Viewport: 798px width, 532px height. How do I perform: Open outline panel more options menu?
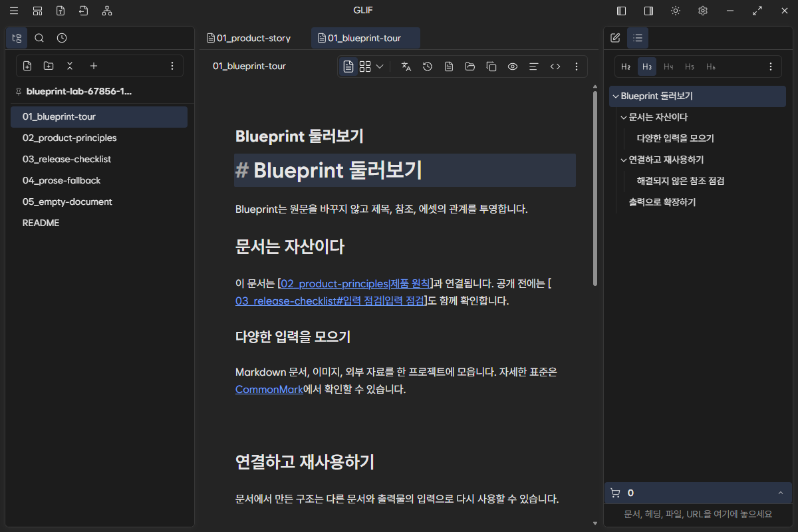771,66
